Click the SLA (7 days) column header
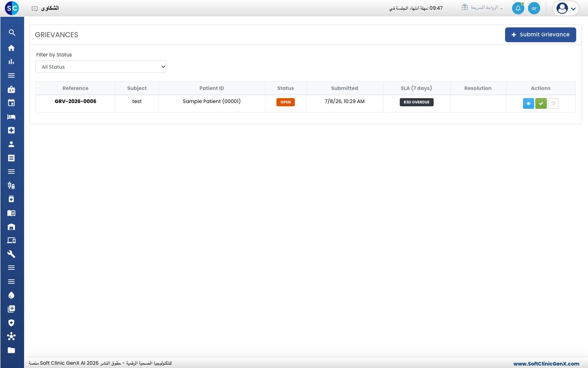Screen dimensions: 588x368 416,88
